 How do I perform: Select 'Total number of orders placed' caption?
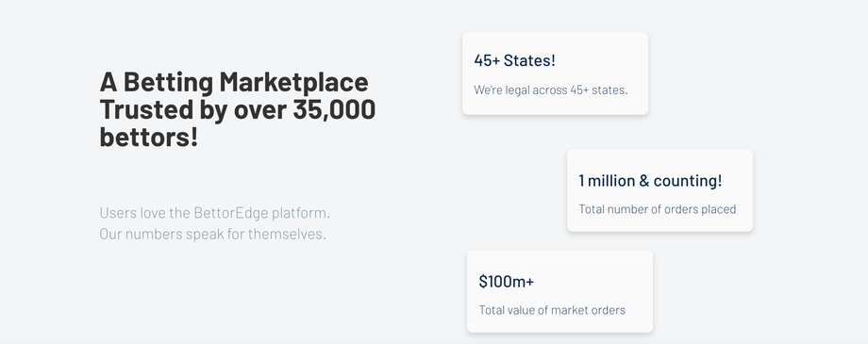click(x=657, y=209)
